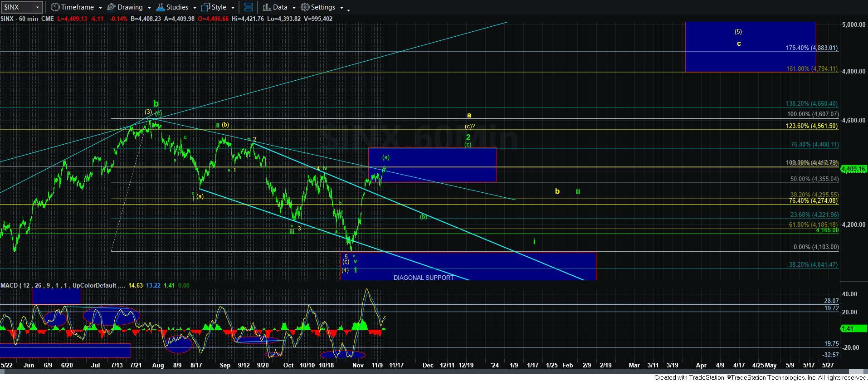Click the Data bar chart icon
The height and width of the screenshot is (381, 868).
click(267, 7)
